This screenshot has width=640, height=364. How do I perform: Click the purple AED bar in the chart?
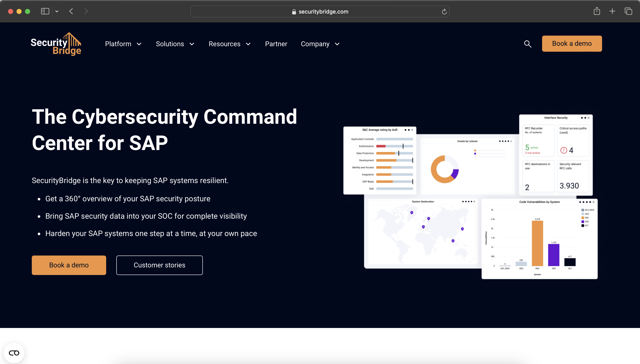(x=554, y=255)
